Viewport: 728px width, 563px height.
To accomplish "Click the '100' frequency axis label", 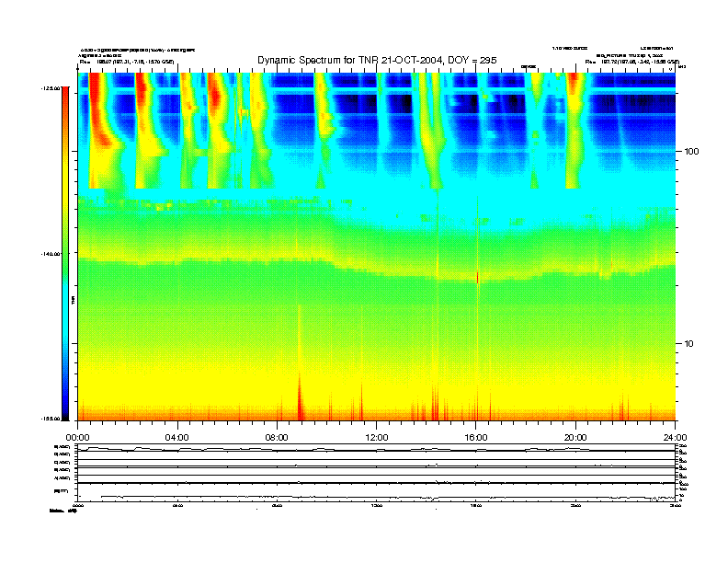I will coord(691,152).
